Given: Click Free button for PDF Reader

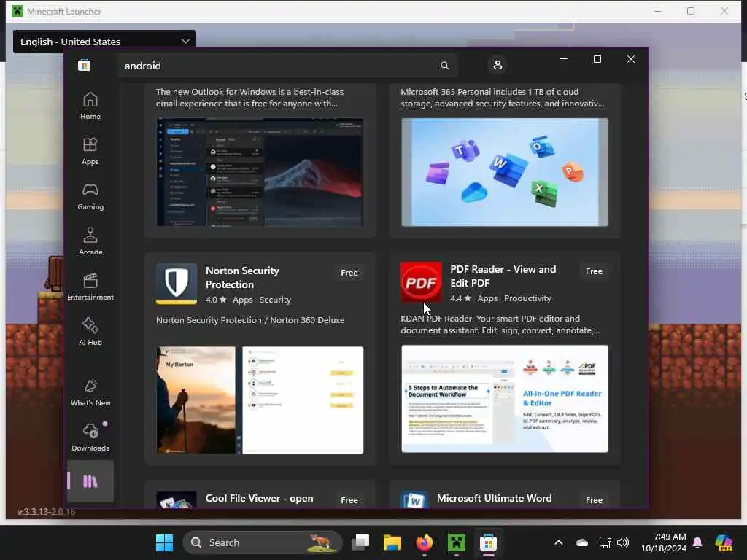Looking at the screenshot, I should click(x=594, y=271).
